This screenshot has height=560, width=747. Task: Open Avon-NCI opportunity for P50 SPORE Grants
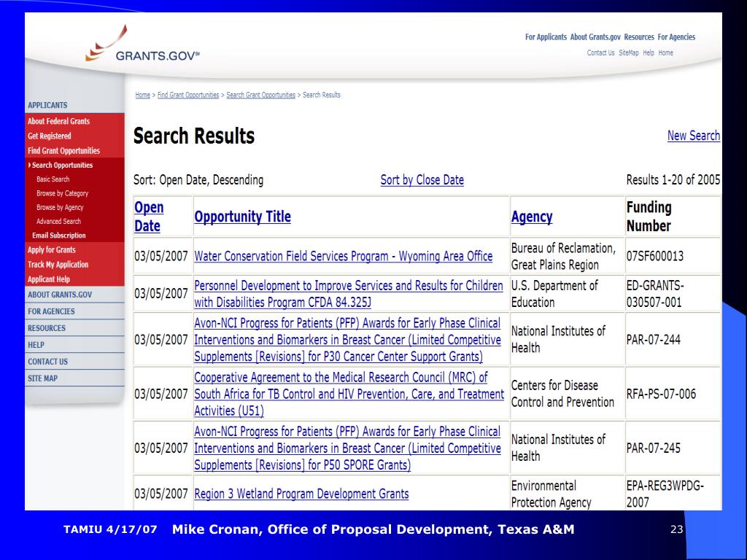pyautogui.click(x=347, y=448)
